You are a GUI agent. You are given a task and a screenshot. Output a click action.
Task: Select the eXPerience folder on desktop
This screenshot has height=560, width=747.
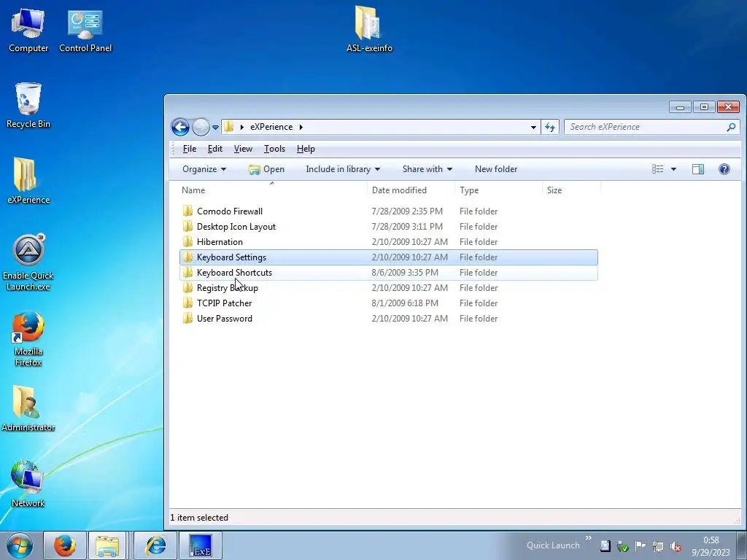pyautogui.click(x=28, y=181)
